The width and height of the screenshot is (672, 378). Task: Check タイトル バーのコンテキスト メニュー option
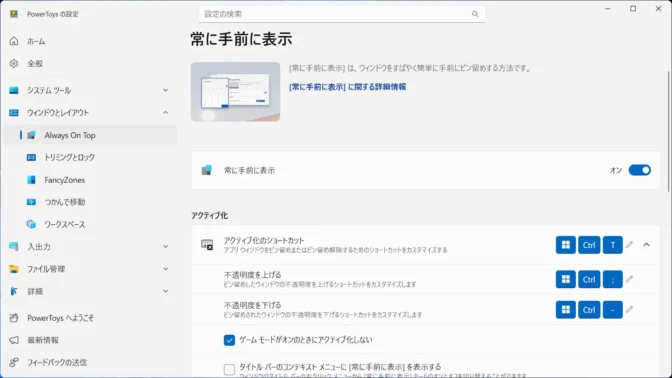[229, 369]
